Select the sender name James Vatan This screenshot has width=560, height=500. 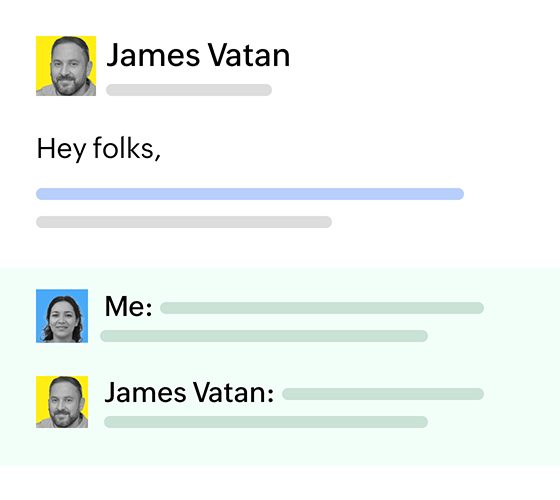click(198, 55)
